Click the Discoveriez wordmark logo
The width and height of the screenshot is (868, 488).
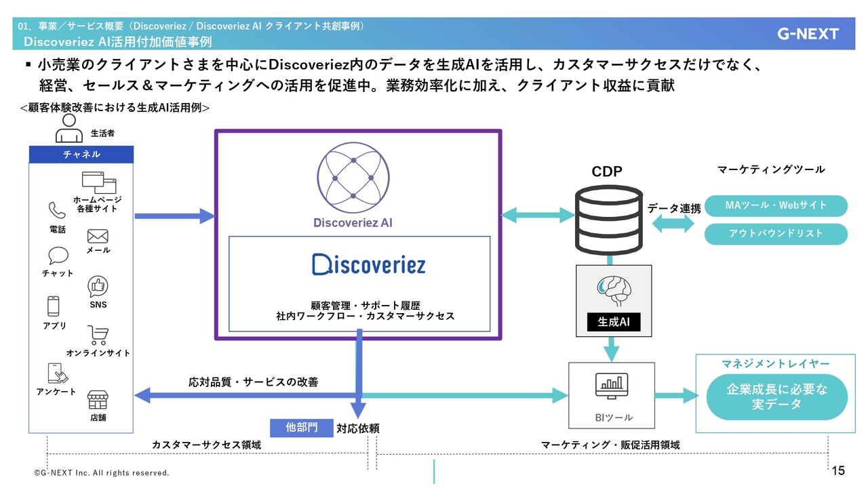(368, 264)
